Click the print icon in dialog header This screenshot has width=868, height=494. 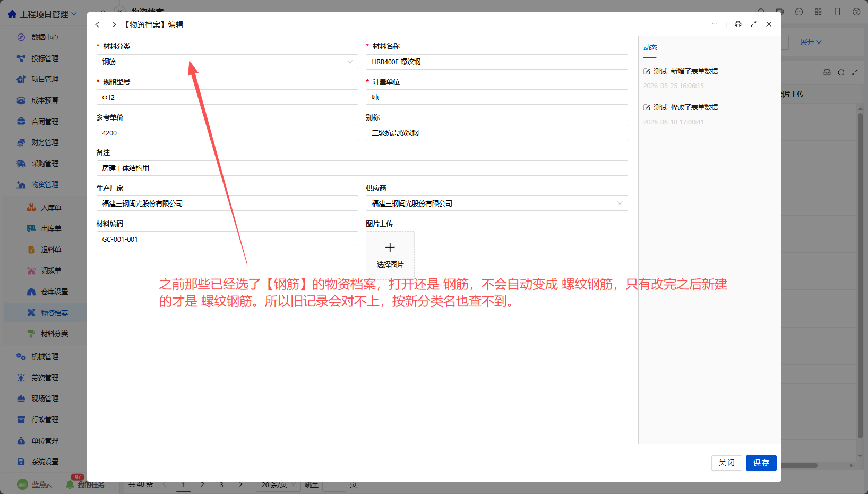[x=738, y=24]
